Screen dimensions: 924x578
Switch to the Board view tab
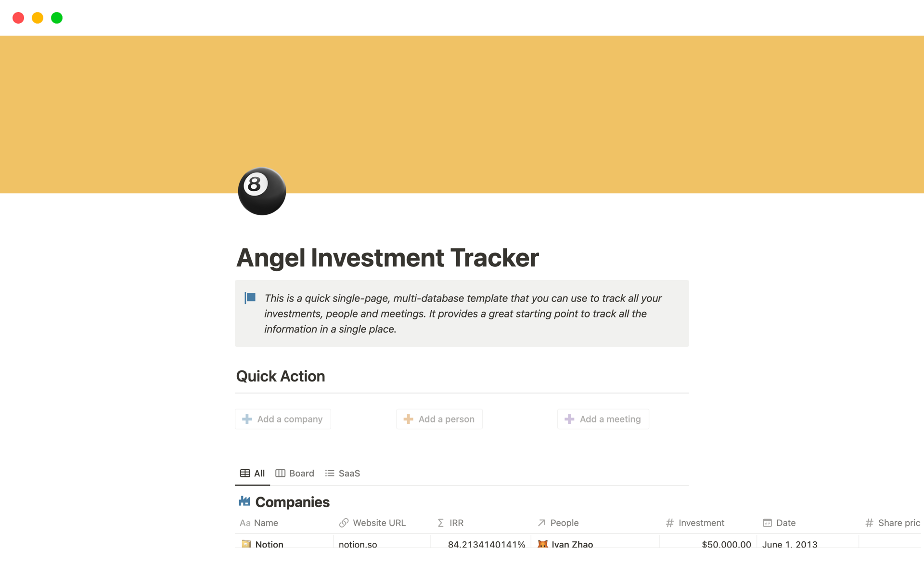pos(295,473)
